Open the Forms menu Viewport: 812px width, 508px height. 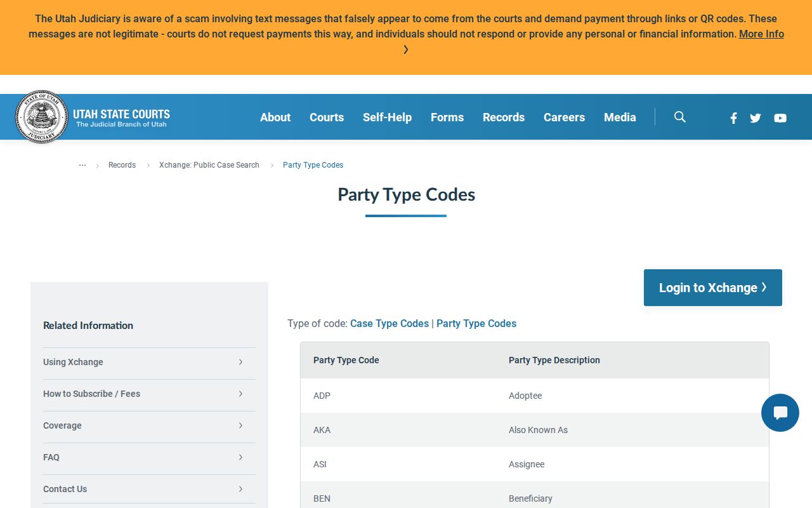(447, 117)
